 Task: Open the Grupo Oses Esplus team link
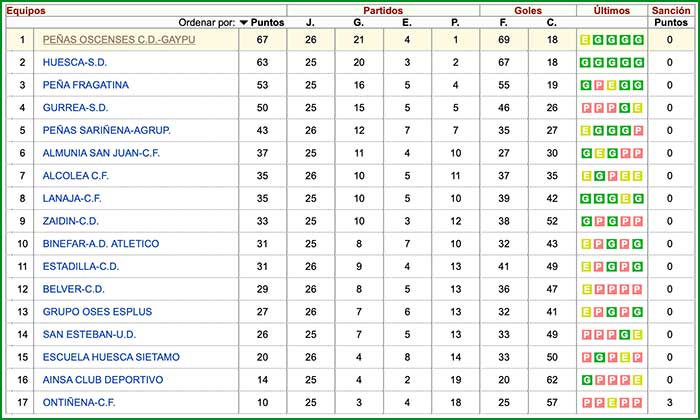click(95, 312)
